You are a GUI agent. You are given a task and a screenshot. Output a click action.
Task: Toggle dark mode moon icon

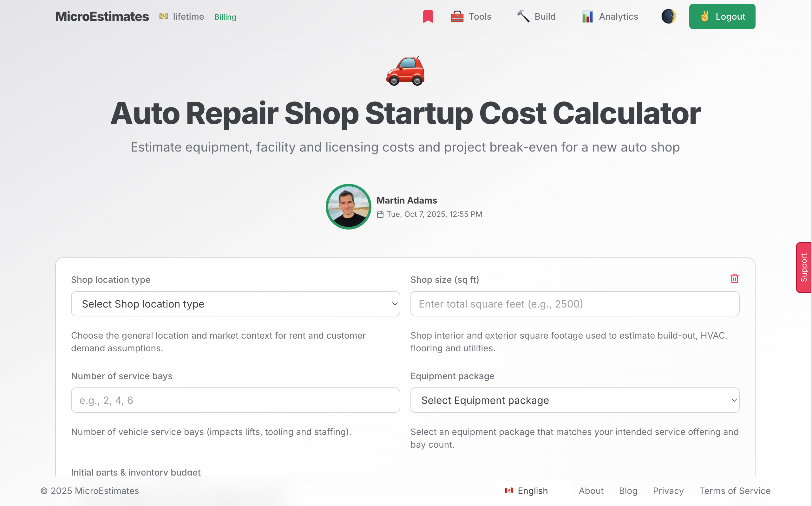tap(668, 16)
